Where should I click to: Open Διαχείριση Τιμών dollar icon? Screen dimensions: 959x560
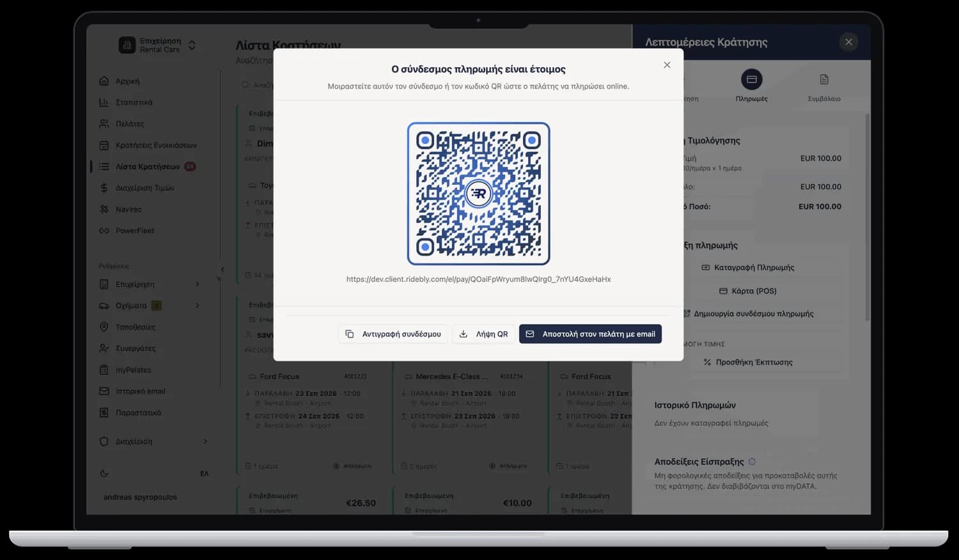[104, 188]
